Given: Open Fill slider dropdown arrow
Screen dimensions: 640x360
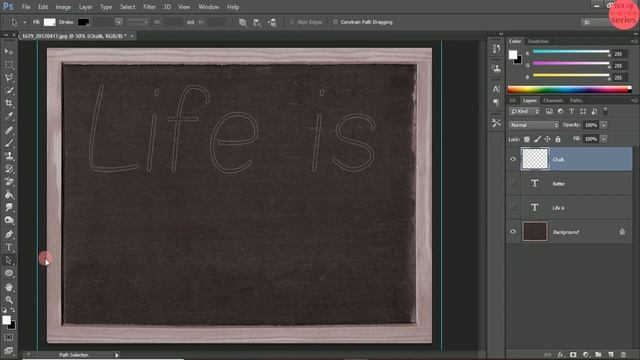Looking at the screenshot, I should (x=604, y=139).
